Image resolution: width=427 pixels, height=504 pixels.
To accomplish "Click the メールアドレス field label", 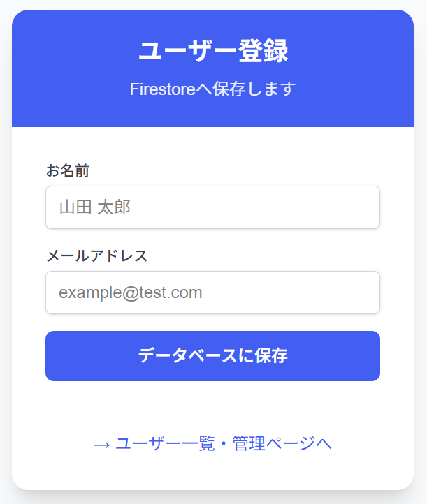I will (x=96, y=255).
